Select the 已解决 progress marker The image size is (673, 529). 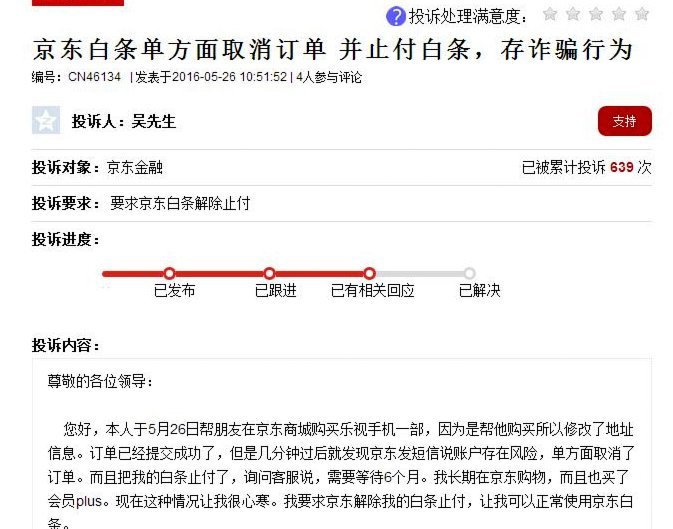469,274
